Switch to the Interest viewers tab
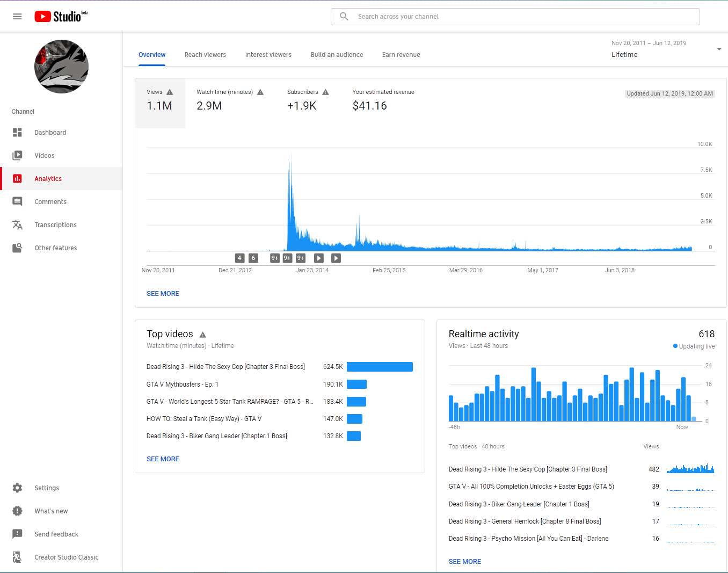Viewport: 728px width, 573px height. 268,55
